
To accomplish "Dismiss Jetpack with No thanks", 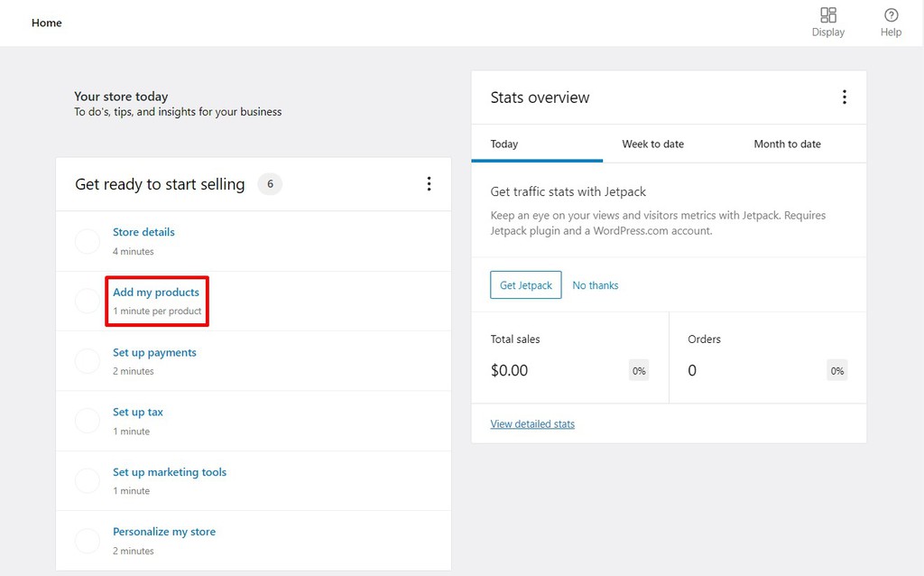I will (596, 285).
